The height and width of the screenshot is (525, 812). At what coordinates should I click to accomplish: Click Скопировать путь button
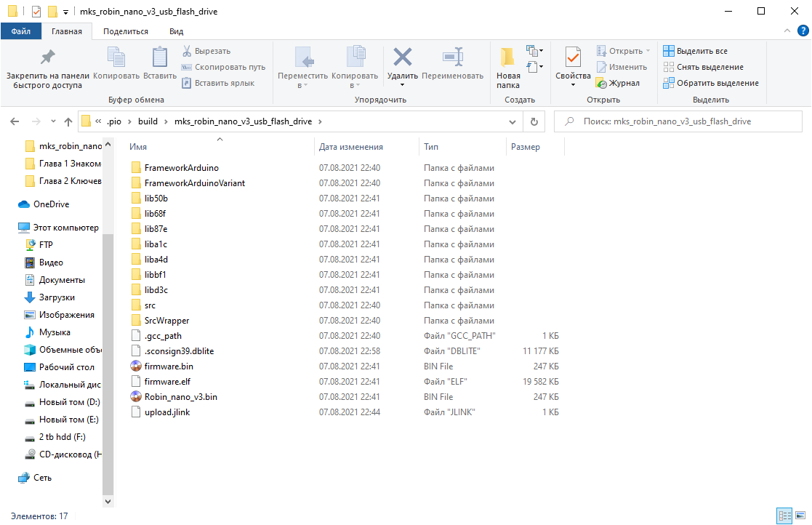coord(223,67)
